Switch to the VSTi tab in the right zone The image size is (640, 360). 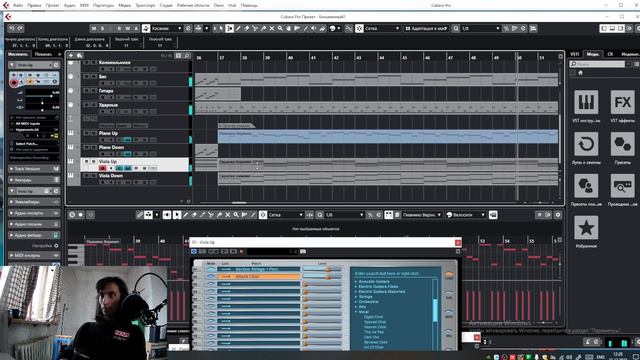(x=574, y=54)
